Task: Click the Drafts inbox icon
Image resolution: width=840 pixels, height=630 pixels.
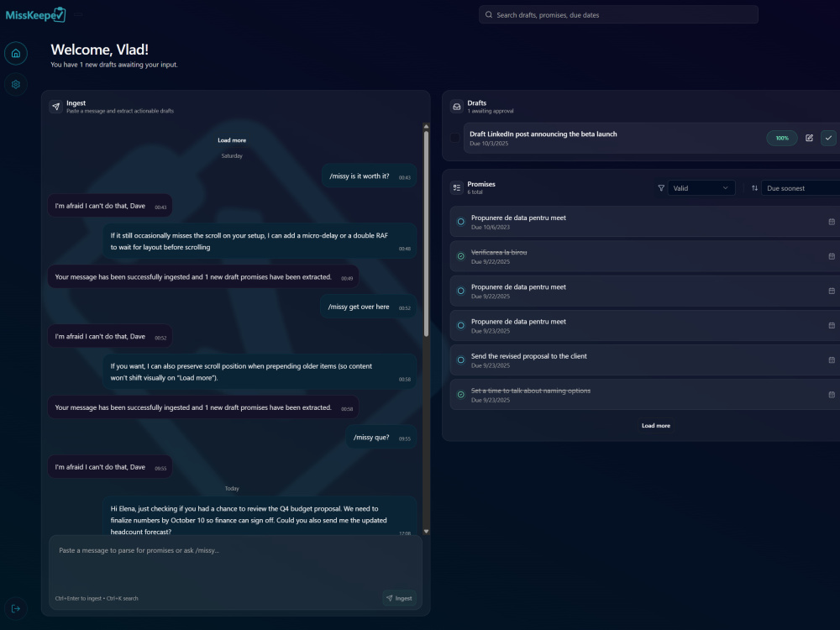Action: point(456,107)
